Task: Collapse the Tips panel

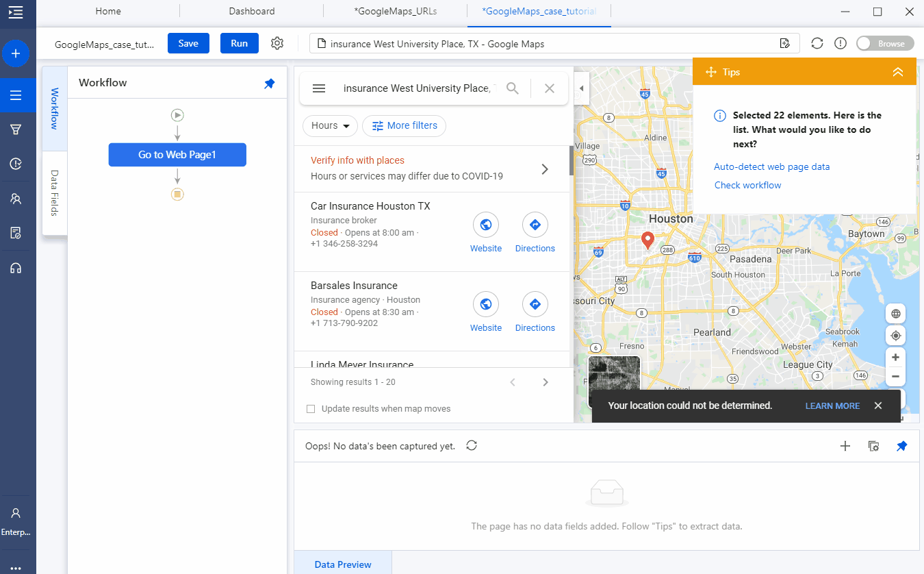Action: [898, 72]
